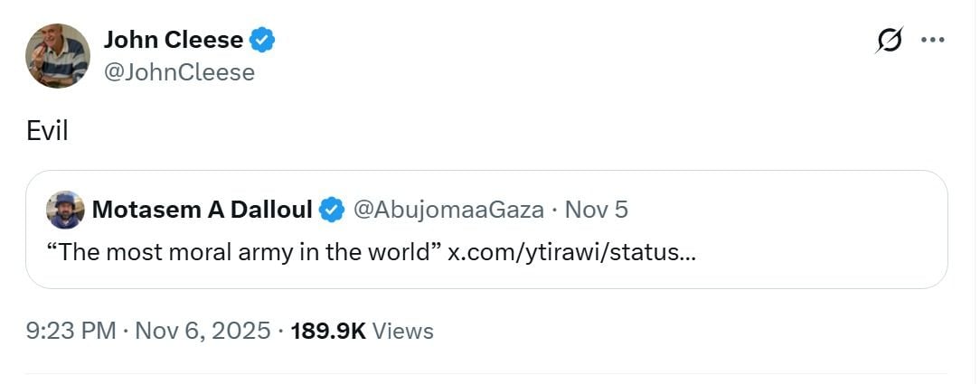The height and width of the screenshot is (384, 980).
Task: Click verified badge next to John Cleese
Action: (263, 40)
